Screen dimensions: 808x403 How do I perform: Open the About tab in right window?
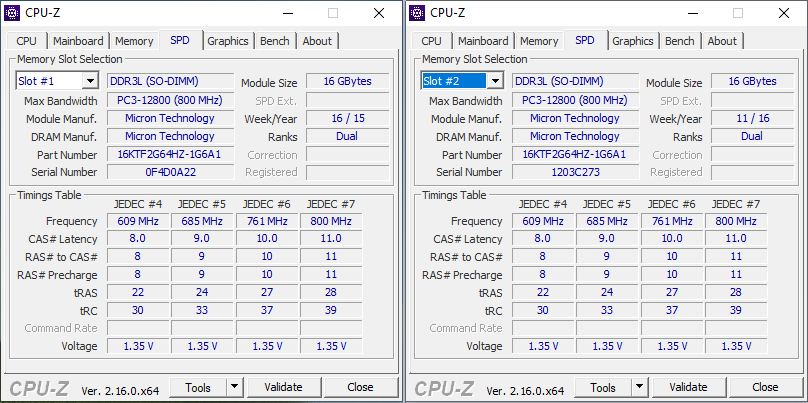pos(722,41)
